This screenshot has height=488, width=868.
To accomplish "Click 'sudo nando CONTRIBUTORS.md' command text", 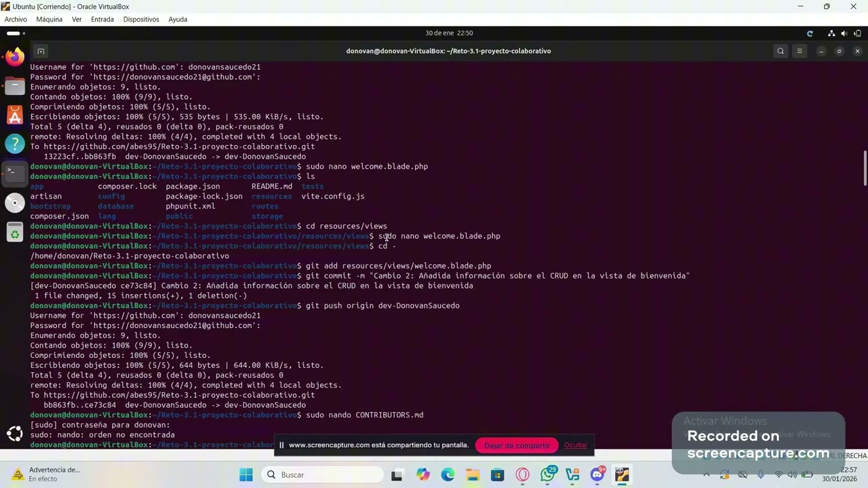I will tap(364, 415).
